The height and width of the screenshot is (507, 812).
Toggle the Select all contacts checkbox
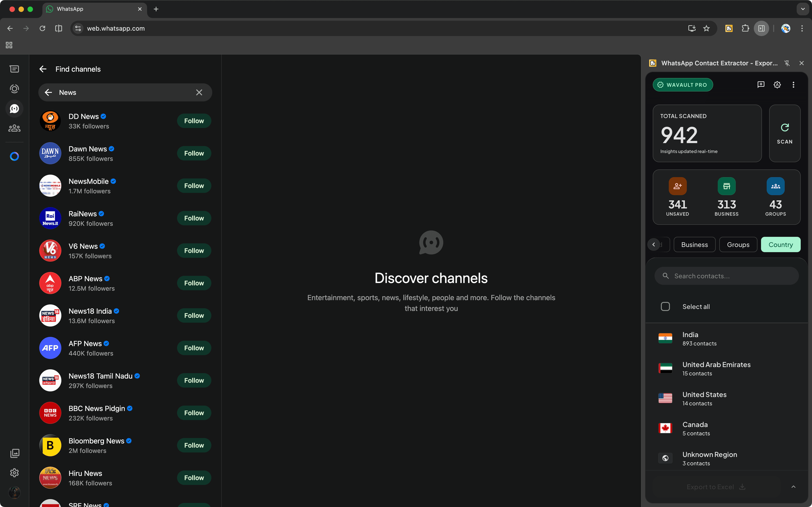coord(666,306)
